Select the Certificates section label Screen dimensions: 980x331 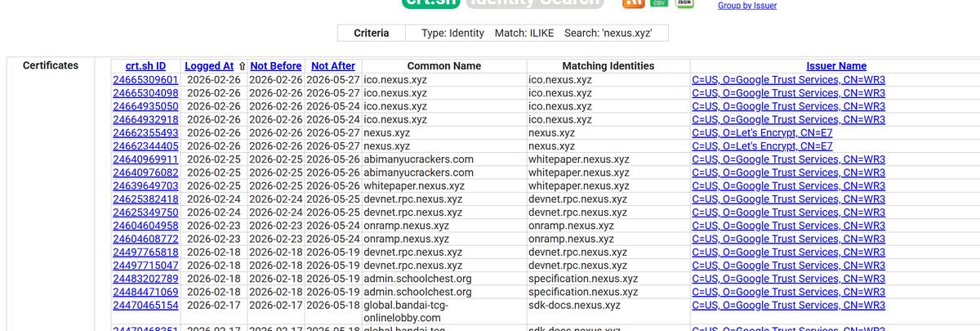click(x=51, y=65)
